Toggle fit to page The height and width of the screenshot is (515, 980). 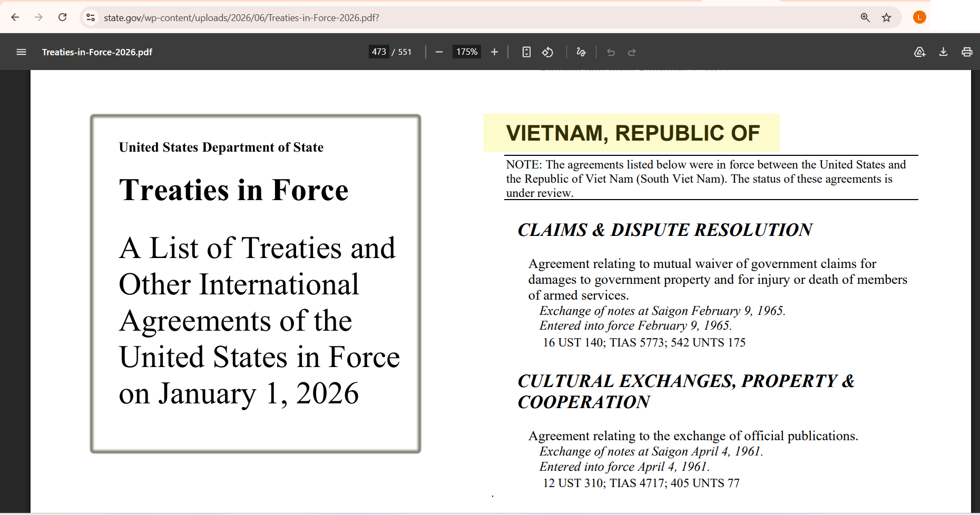click(x=526, y=52)
